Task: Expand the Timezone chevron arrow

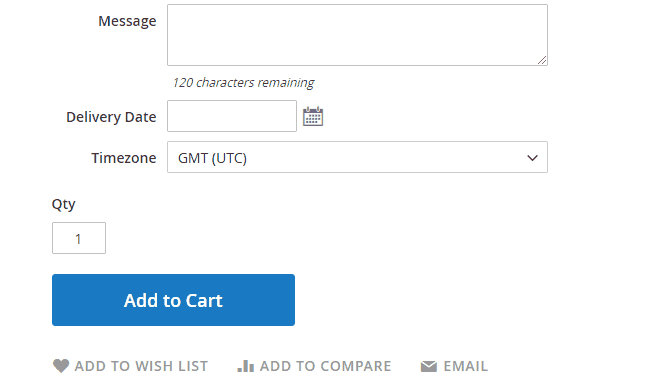Action: (x=532, y=158)
